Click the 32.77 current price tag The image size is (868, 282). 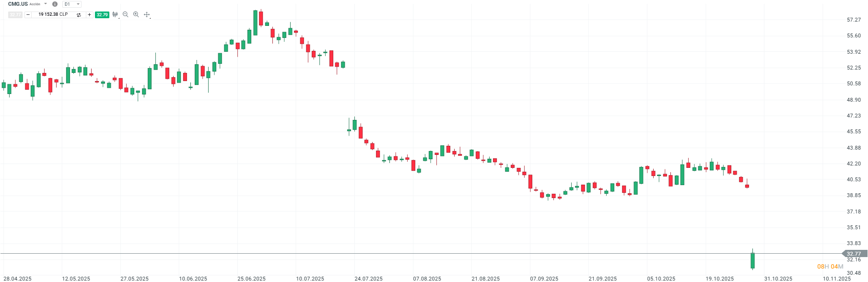(853, 254)
